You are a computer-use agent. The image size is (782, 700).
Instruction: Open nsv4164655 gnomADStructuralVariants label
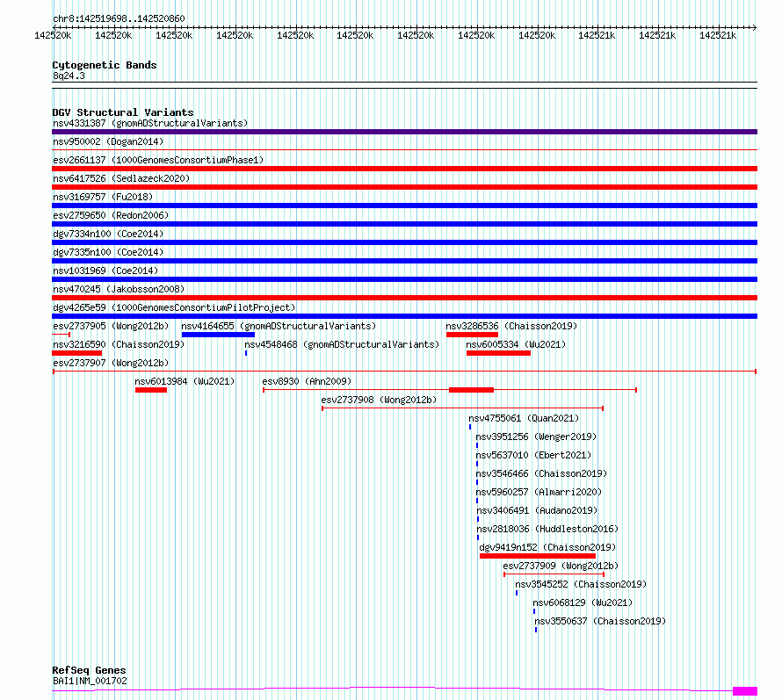point(279,326)
